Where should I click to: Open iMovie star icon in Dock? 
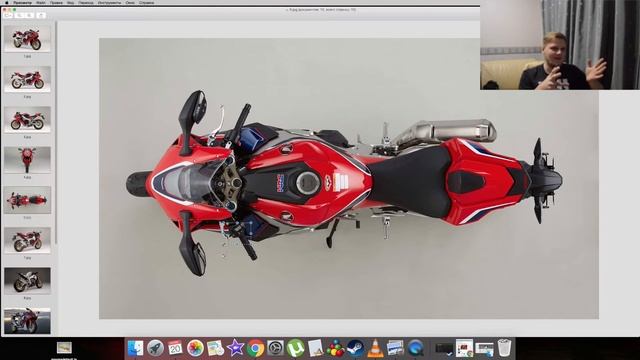pos(235,348)
